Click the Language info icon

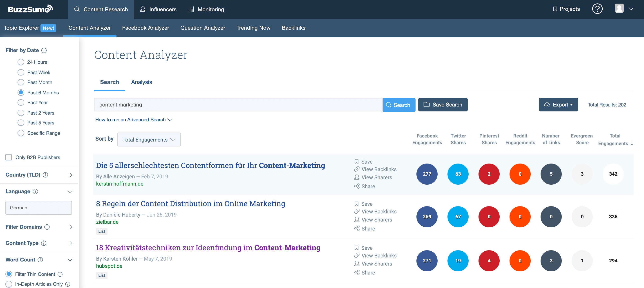coord(36,192)
